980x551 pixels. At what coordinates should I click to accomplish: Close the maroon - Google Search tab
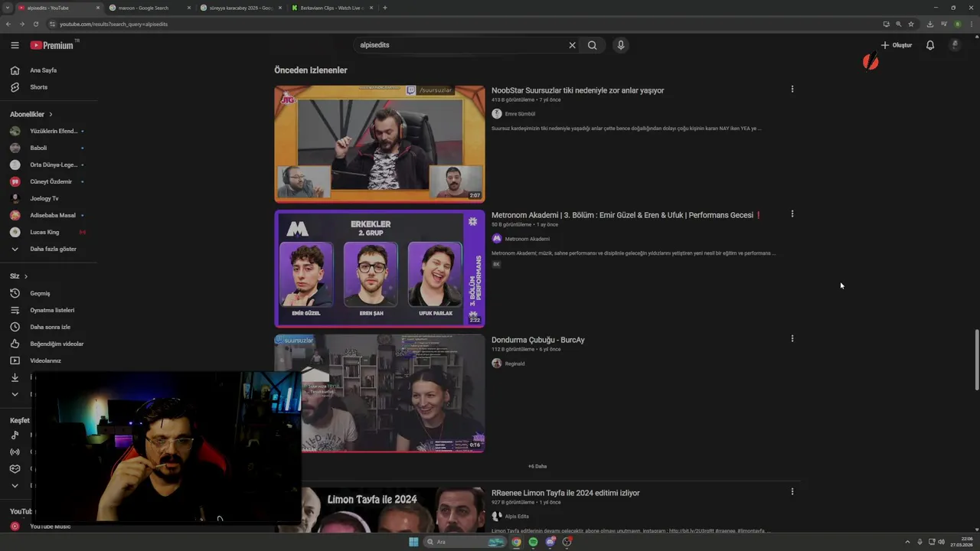pyautogui.click(x=188, y=8)
